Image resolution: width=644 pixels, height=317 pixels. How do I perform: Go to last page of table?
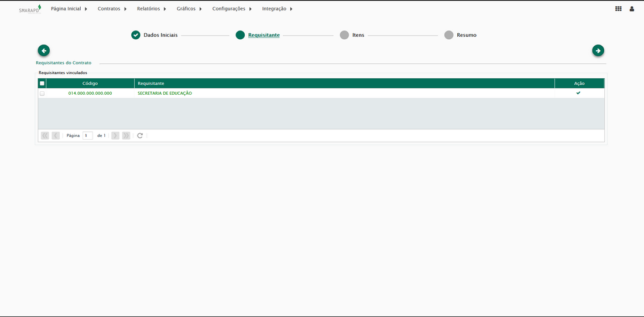pyautogui.click(x=126, y=135)
